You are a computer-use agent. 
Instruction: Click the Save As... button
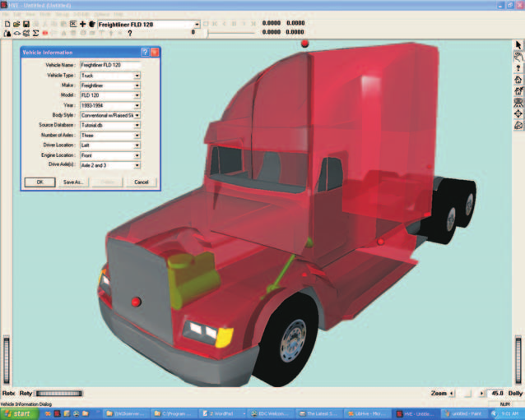(x=73, y=182)
